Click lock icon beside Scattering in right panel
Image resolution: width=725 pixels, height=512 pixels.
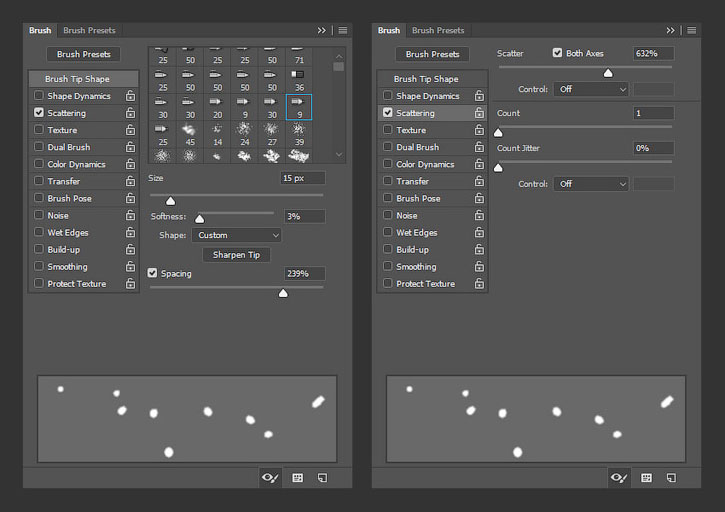479,113
